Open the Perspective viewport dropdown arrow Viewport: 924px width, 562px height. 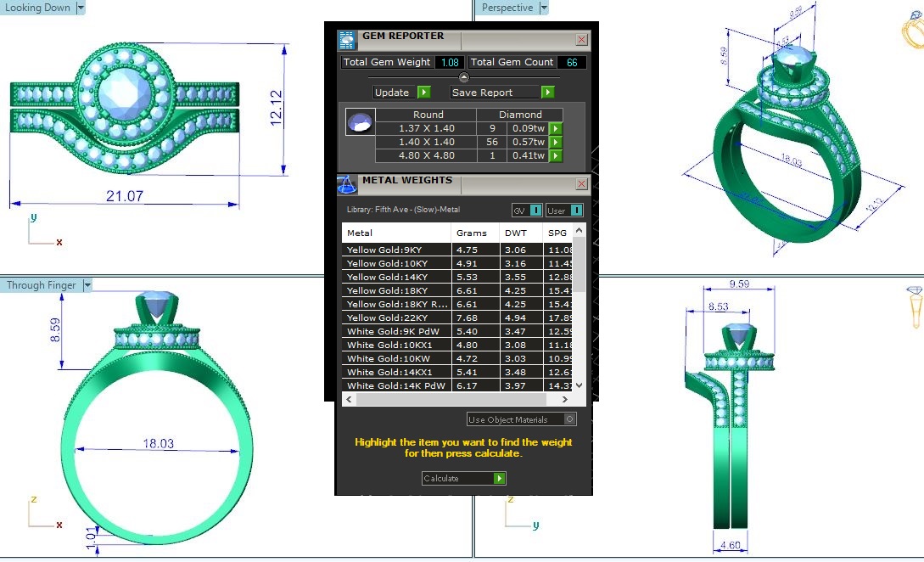point(544,8)
